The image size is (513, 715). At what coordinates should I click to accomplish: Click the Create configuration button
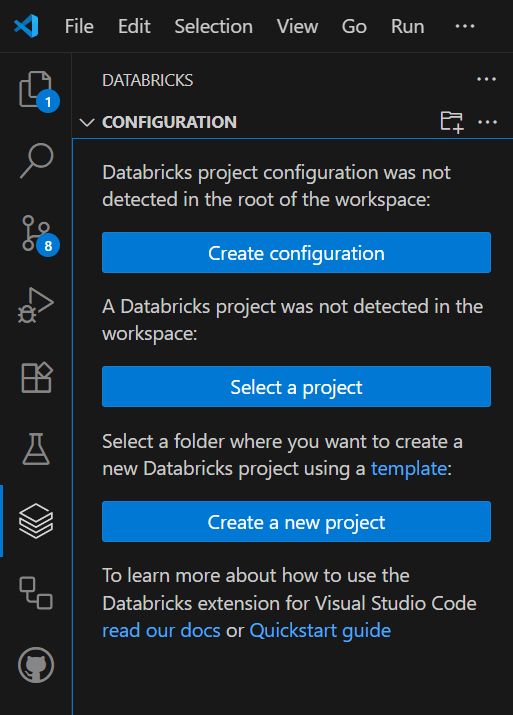[x=296, y=253]
